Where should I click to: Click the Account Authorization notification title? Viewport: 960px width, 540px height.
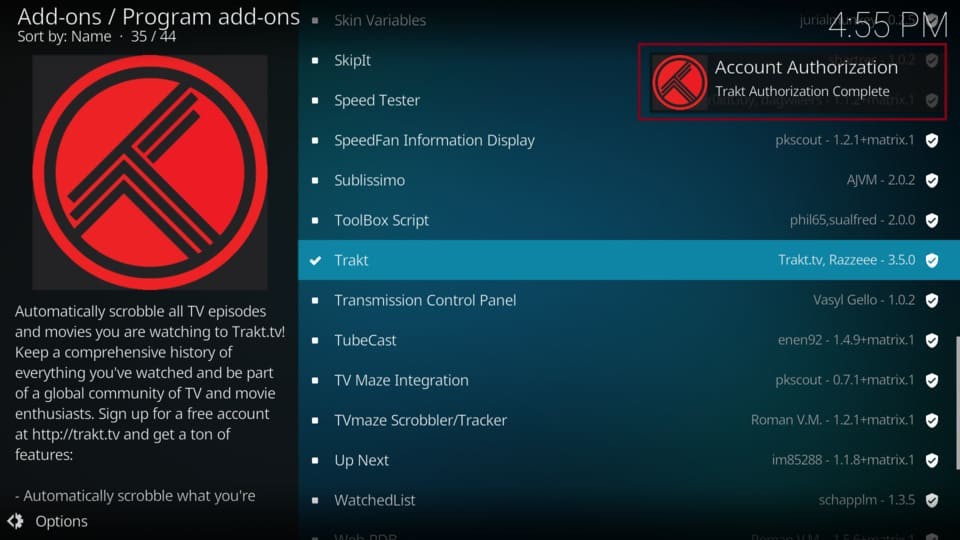pos(806,67)
